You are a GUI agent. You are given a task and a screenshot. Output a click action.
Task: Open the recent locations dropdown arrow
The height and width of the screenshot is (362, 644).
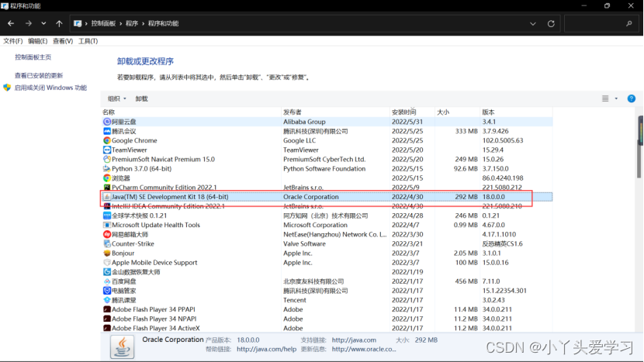click(x=43, y=23)
